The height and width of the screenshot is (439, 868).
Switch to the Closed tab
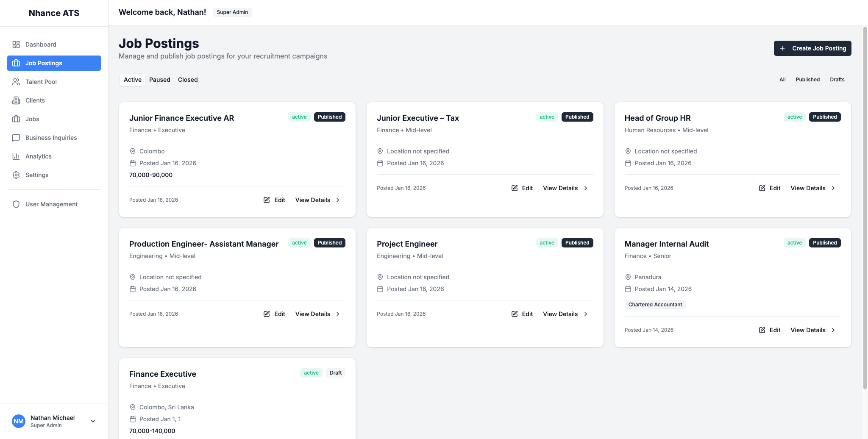coord(188,80)
